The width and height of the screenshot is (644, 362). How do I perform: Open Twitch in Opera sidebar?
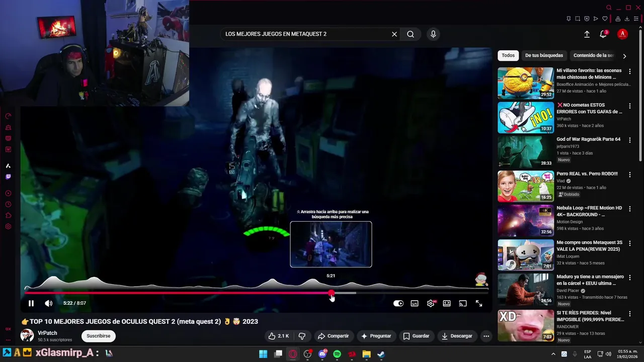[8, 176]
